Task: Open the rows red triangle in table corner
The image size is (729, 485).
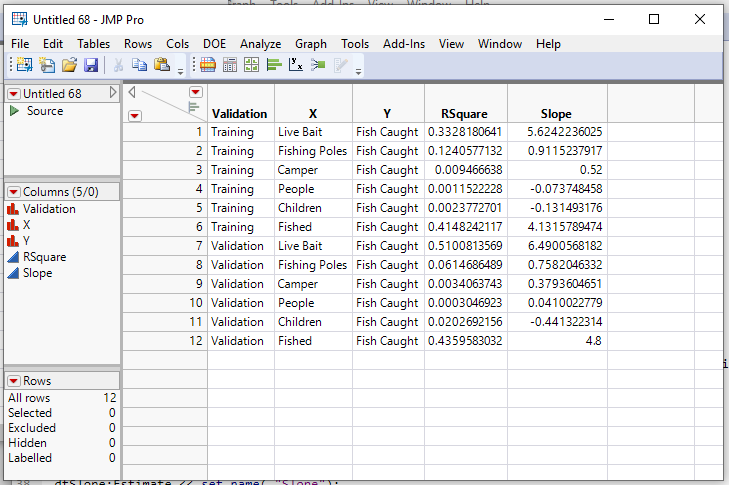Action: point(135,116)
